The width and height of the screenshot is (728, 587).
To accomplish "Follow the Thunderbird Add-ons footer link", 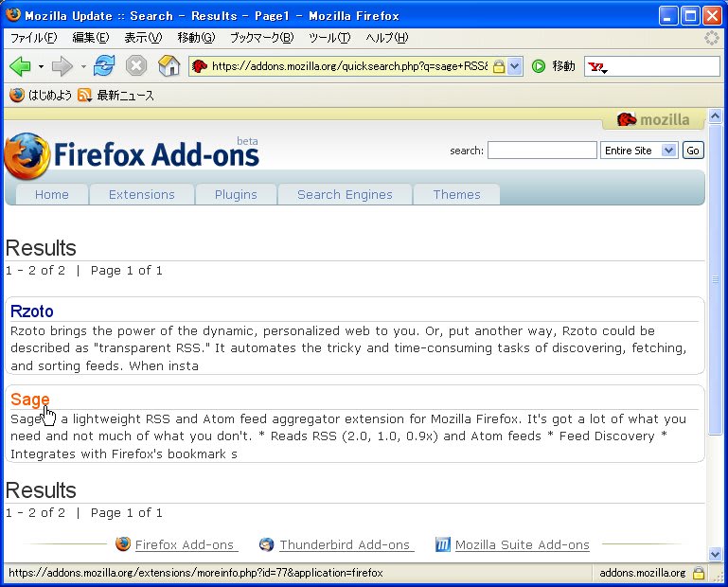I will tap(345, 544).
